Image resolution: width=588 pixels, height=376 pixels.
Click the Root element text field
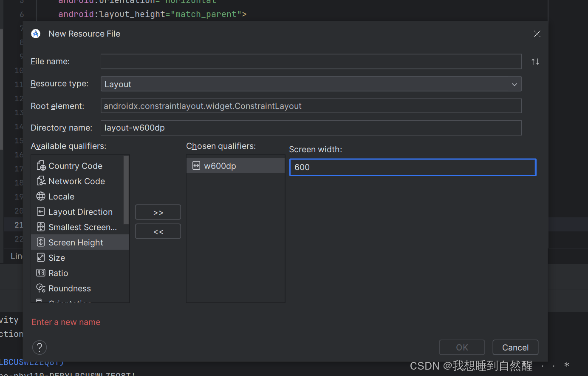[311, 106]
